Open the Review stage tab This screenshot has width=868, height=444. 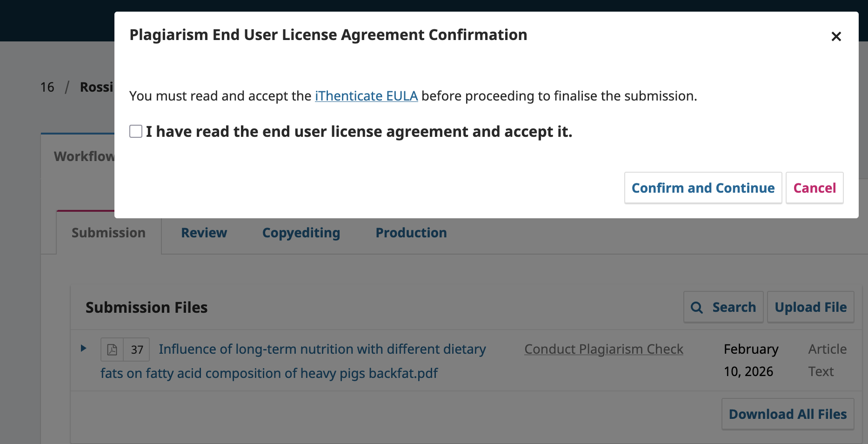click(204, 233)
